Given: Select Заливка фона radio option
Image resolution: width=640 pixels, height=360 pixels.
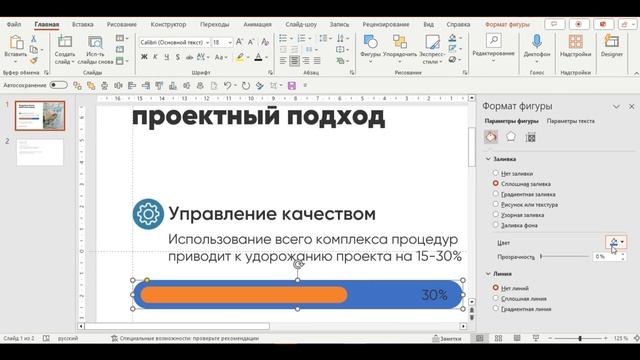Looking at the screenshot, I should click(496, 224).
